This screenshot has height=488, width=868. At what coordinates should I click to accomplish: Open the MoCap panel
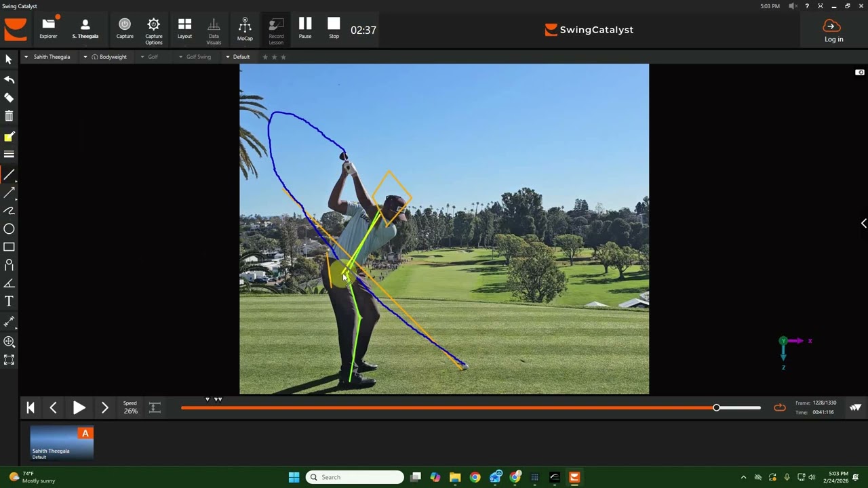pyautogui.click(x=245, y=29)
